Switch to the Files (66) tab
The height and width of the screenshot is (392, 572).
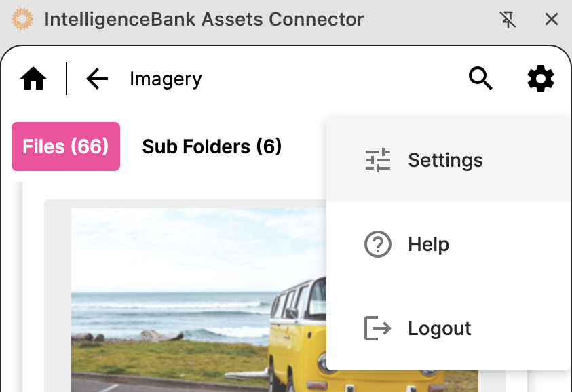[x=65, y=146]
